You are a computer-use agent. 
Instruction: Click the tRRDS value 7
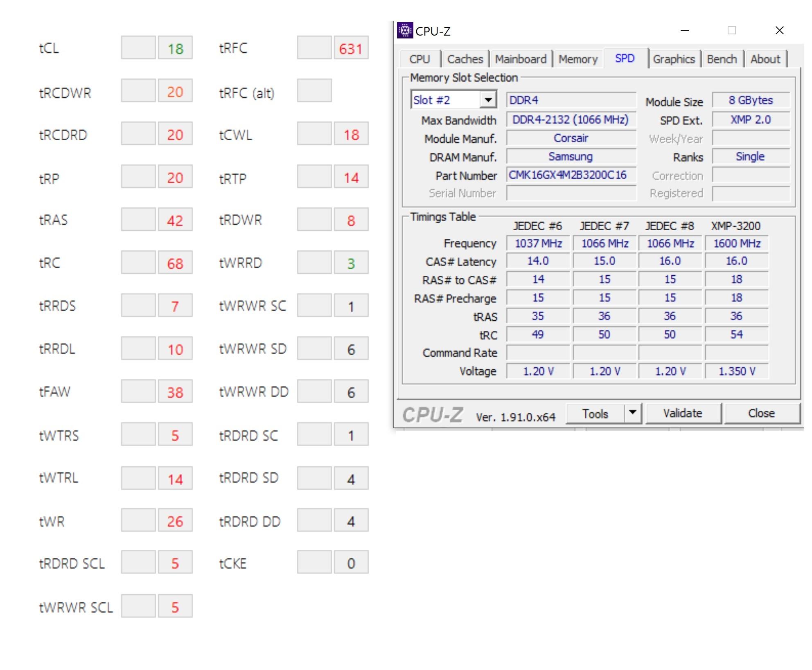pyautogui.click(x=175, y=306)
